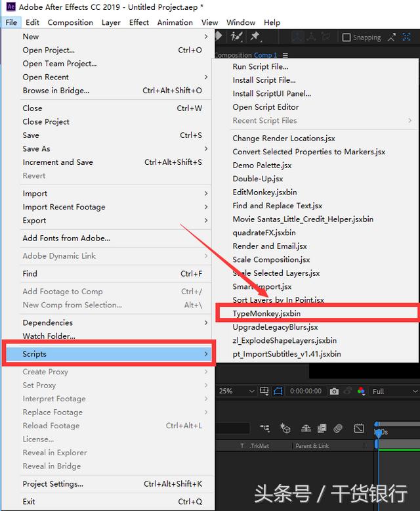Select the Puppet Pin tool
The image size is (420, 511).
pos(255,37)
